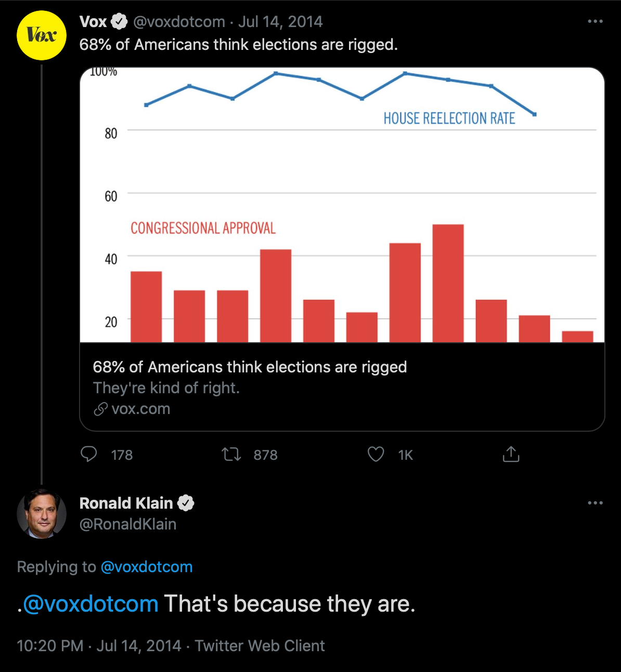Open the article headline in link card

pyautogui.click(x=250, y=367)
